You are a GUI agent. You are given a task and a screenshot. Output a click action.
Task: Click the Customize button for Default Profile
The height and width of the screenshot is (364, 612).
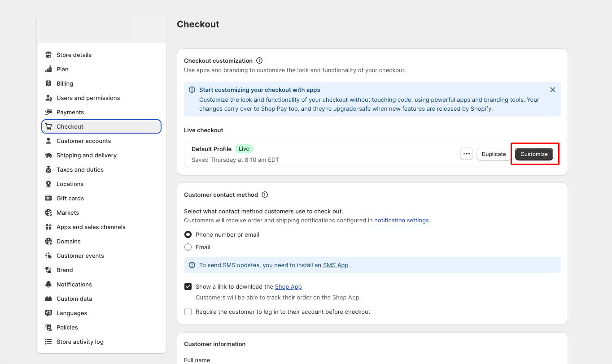tap(534, 154)
